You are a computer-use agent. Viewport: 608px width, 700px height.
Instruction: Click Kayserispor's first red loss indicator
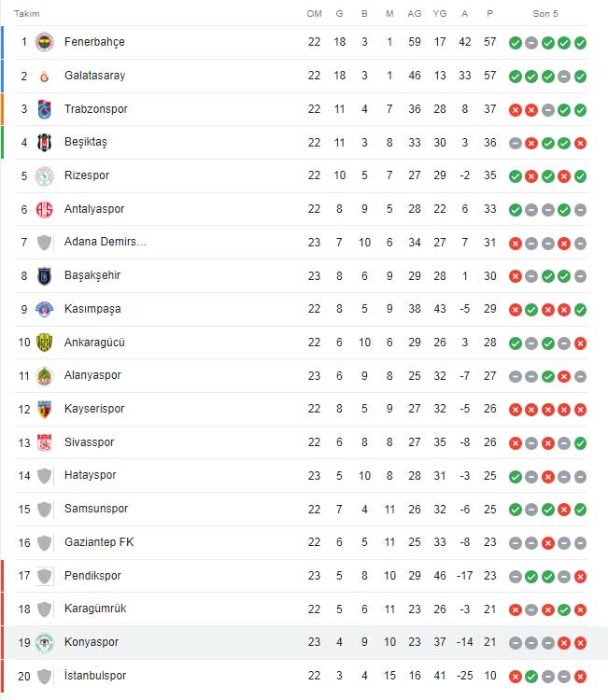coord(516,410)
